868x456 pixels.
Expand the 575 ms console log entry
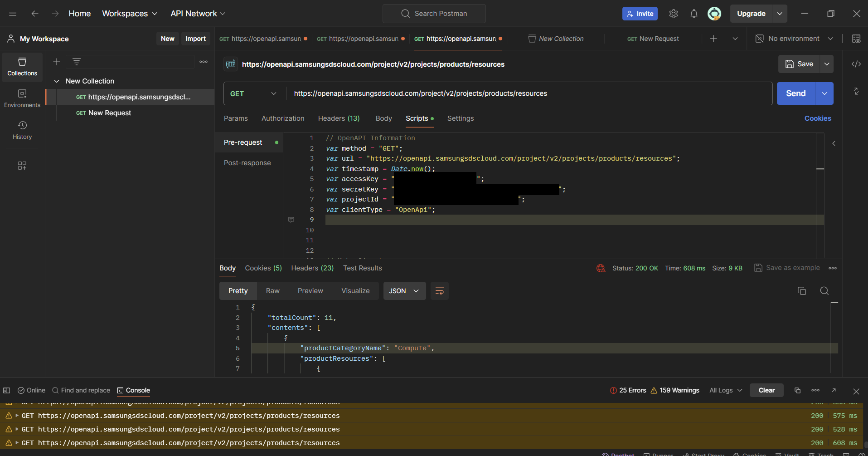point(17,416)
